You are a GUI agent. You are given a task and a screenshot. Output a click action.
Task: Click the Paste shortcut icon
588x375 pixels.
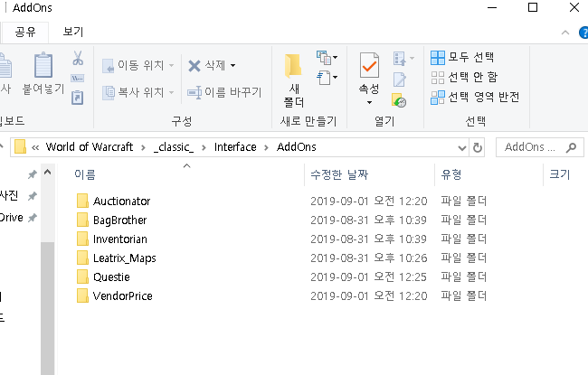click(x=77, y=98)
